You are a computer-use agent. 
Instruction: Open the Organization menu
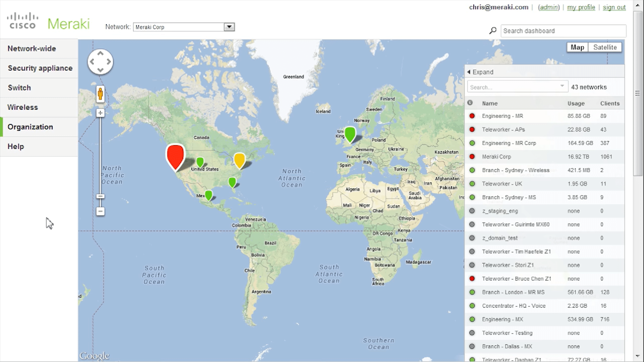[x=39, y=127]
